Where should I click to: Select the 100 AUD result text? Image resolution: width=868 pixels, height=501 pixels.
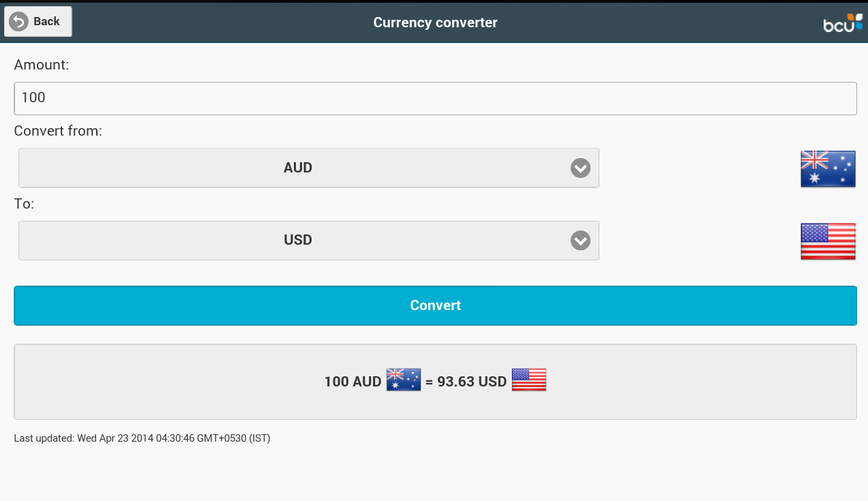[x=353, y=382]
